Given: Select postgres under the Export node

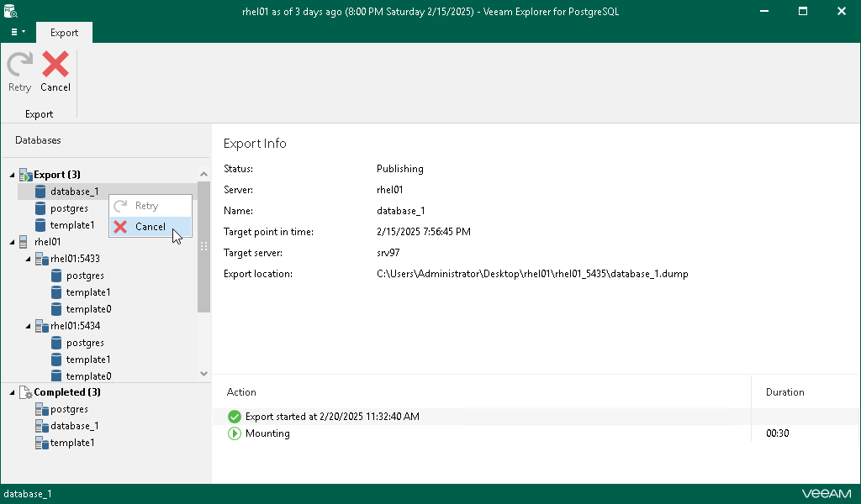Looking at the screenshot, I should [69, 208].
